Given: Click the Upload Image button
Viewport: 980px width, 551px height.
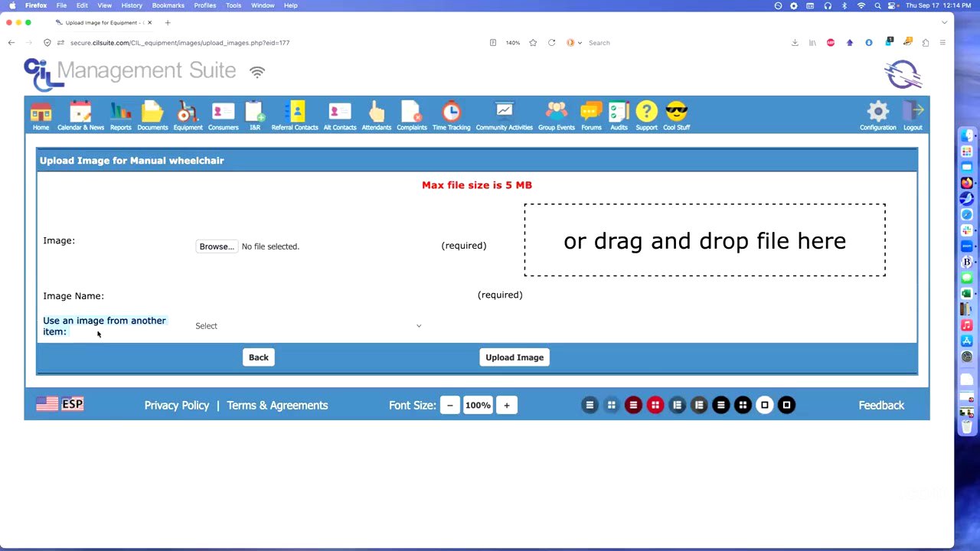Looking at the screenshot, I should point(514,357).
